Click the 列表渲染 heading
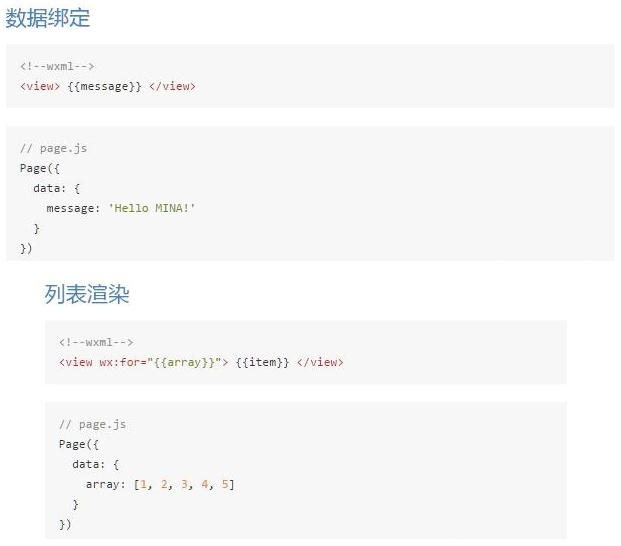This screenshot has width=621, height=546. point(87,294)
